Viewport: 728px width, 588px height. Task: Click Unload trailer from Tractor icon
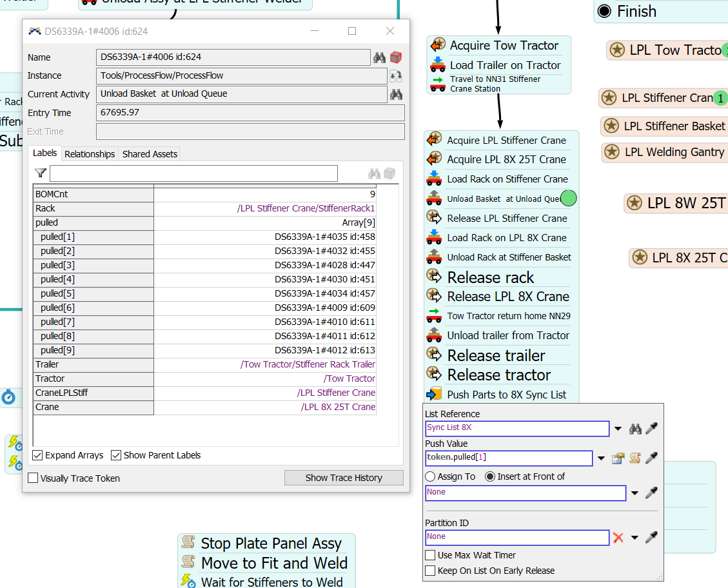[434, 335]
